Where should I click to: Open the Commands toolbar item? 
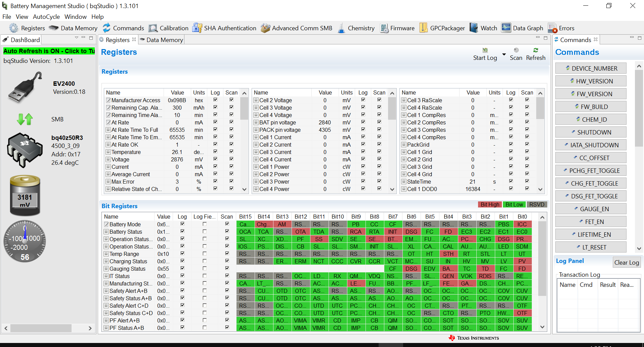point(123,28)
